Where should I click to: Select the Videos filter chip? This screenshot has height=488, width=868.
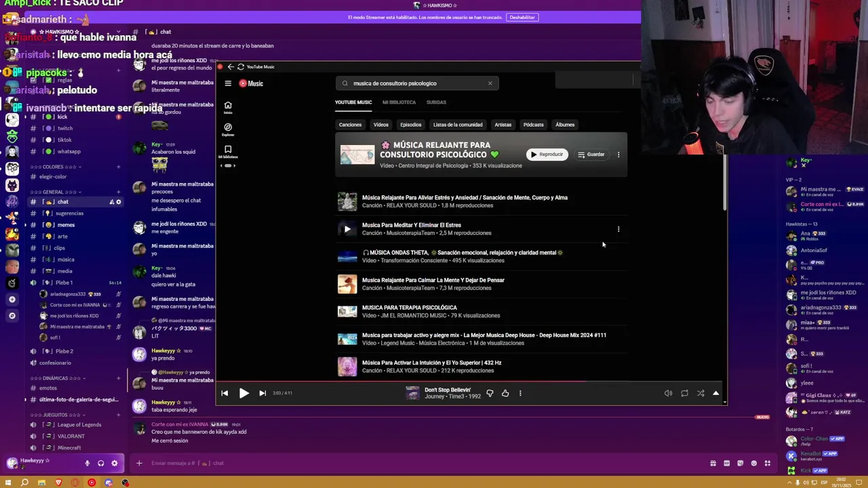tap(381, 125)
